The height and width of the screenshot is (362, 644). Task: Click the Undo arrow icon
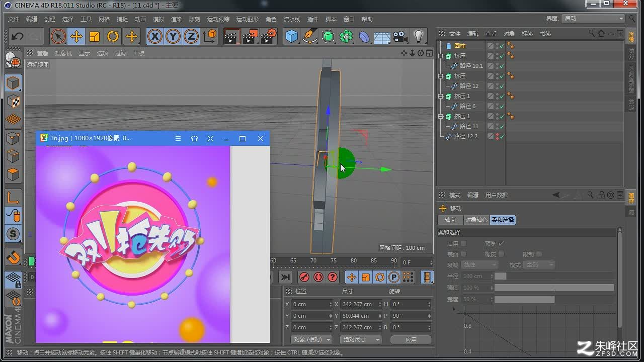(x=18, y=36)
